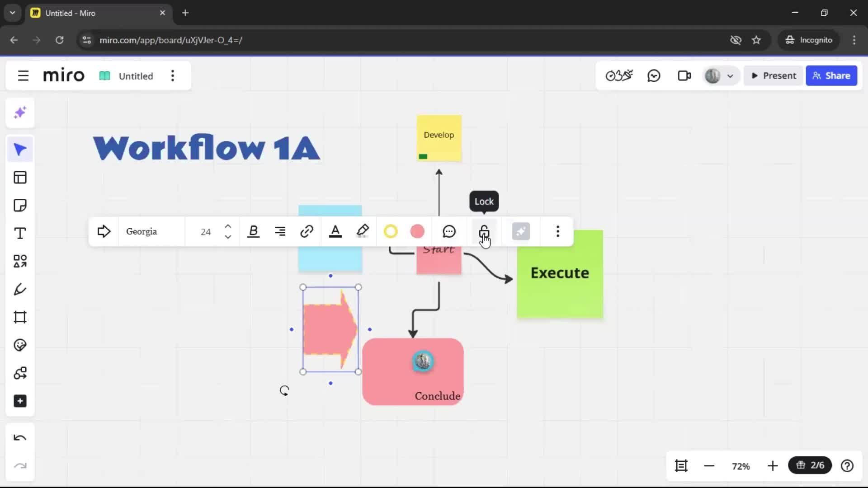Select the Workflow 1A title text
The image size is (868, 488).
(x=207, y=148)
